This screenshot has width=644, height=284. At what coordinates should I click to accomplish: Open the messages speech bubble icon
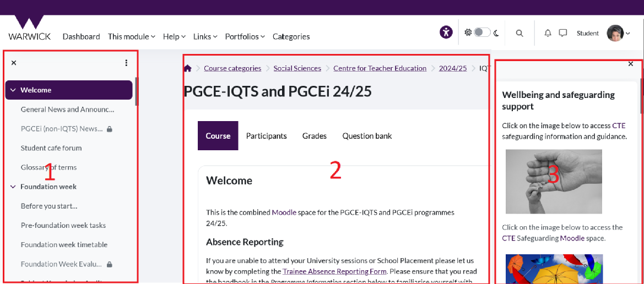tap(562, 33)
